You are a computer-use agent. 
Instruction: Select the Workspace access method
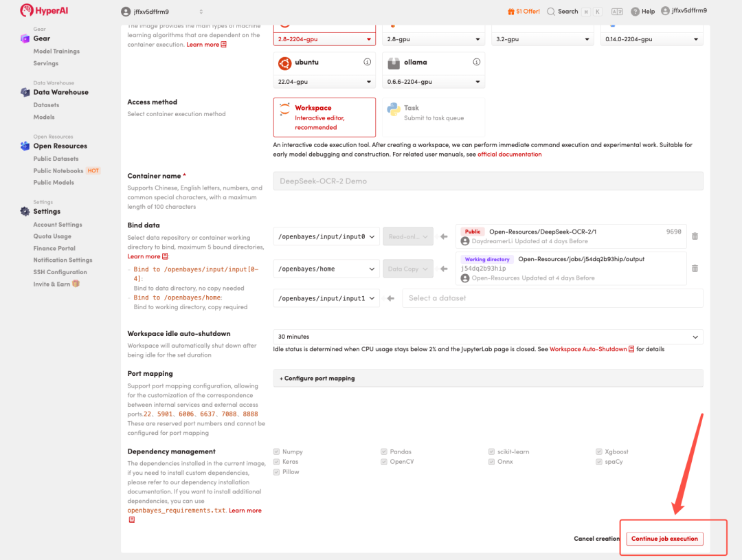324,117
